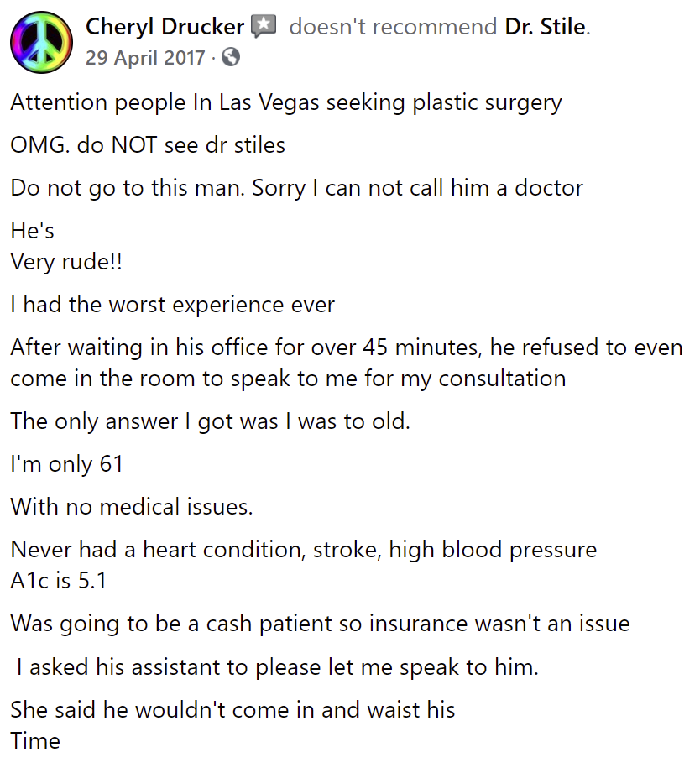This screenshot has width=700, height=768.
Task: Click the paragraph about waiting 45 minutes
Action: (x=347, y=363)
